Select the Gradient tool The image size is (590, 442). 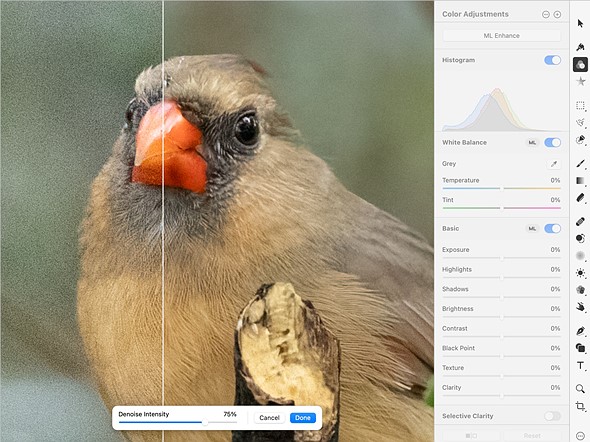point(580,181)
